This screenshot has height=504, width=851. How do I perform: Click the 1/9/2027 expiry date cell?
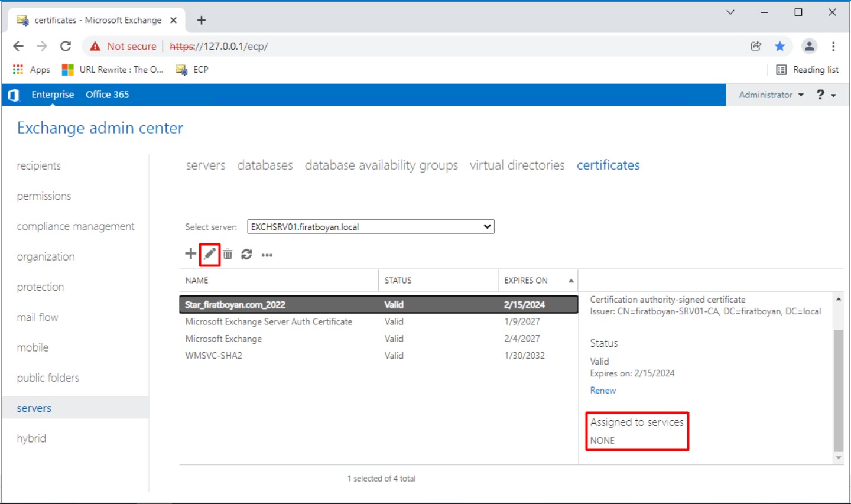click(x=522, y=322)
